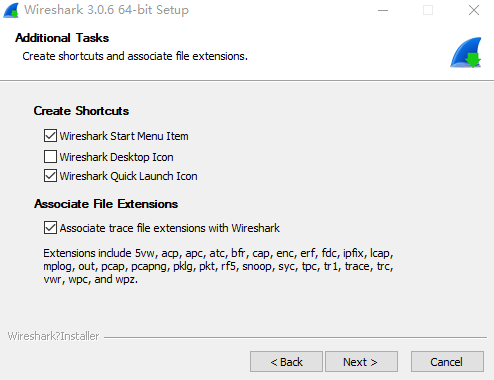Enable the Wireshark Desktop Icon checkbox
Screen dimensions: 494x380
50,156
